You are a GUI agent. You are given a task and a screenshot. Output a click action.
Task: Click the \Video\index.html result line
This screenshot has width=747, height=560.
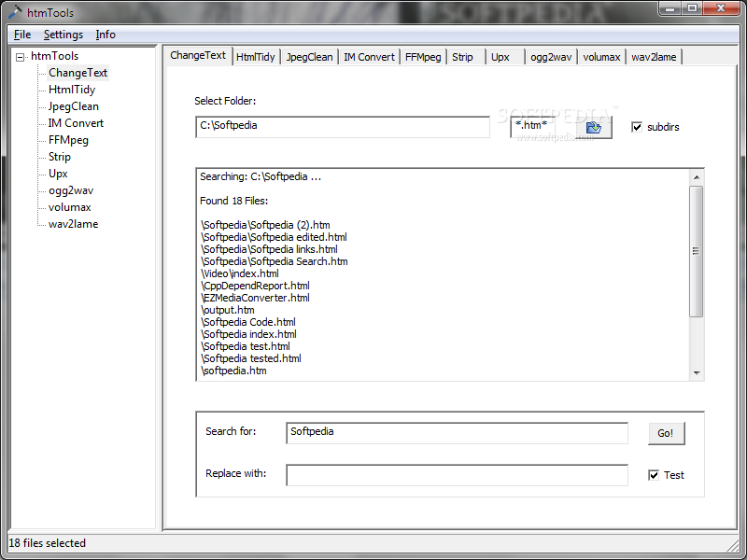click(x=240, y=273)
